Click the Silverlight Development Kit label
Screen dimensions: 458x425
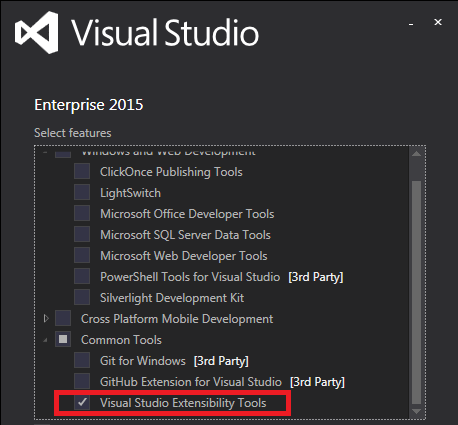[x=172, y=298]
